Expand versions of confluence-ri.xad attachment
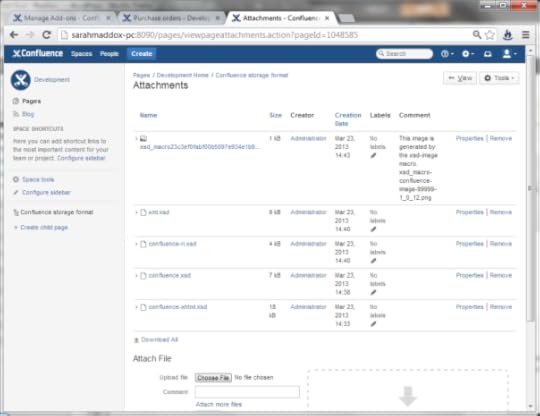The height and width of the screenshot is (416, 540). tap(136, 244)
